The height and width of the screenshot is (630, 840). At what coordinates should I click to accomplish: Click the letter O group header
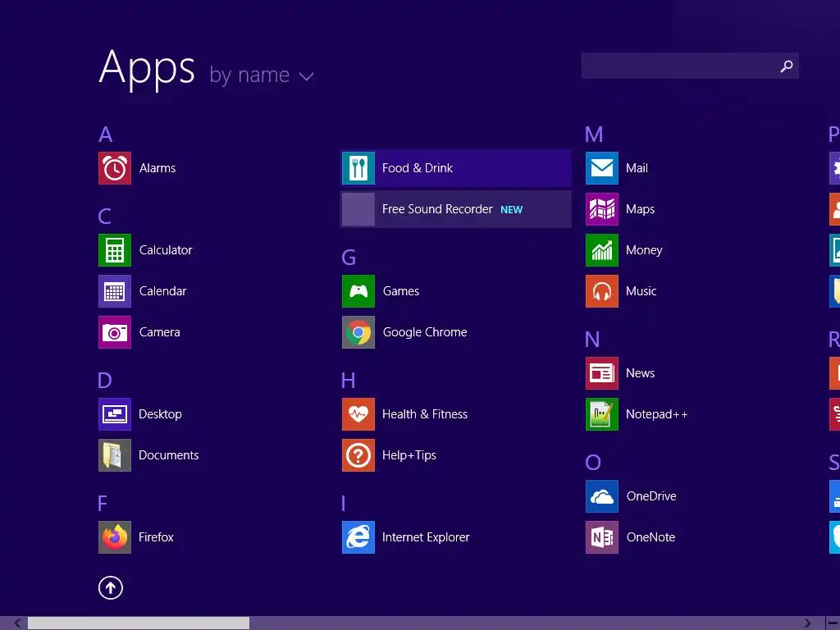[x=593, y=463]
